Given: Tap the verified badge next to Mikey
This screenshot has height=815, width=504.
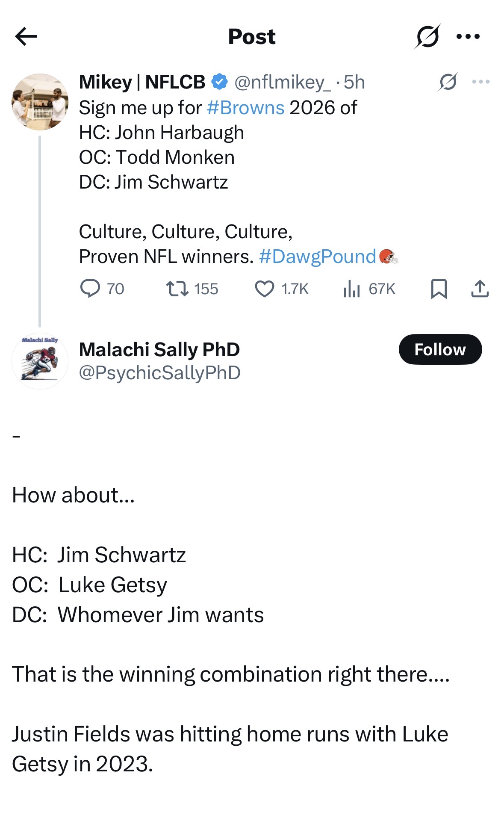Looking at the screenshot, I should point(220,82).
